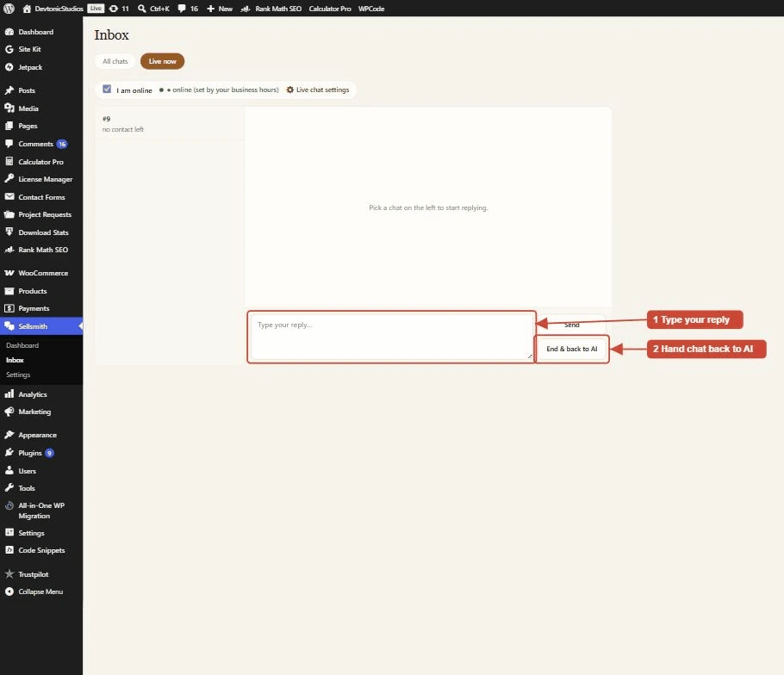Open comments bubble icon showing 16
This screenshot has height=675, width=784.
pos(182,9)
